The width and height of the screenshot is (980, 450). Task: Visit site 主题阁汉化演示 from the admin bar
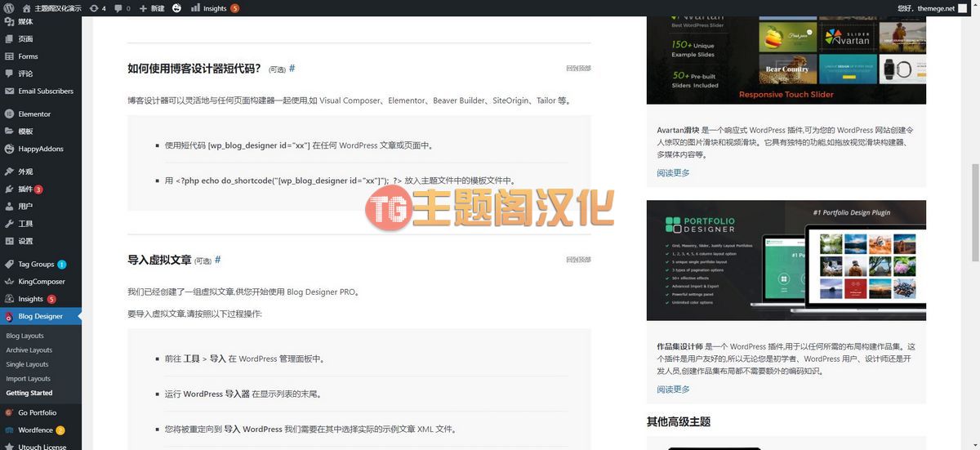click(x=51, y=8)
